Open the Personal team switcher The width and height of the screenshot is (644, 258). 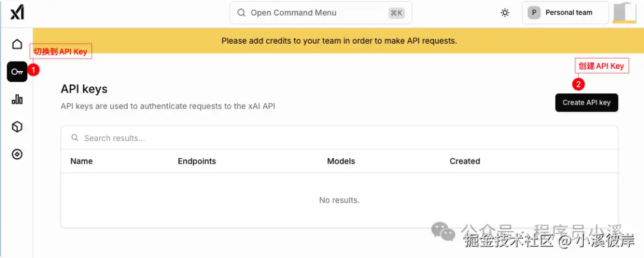point(565,13)
